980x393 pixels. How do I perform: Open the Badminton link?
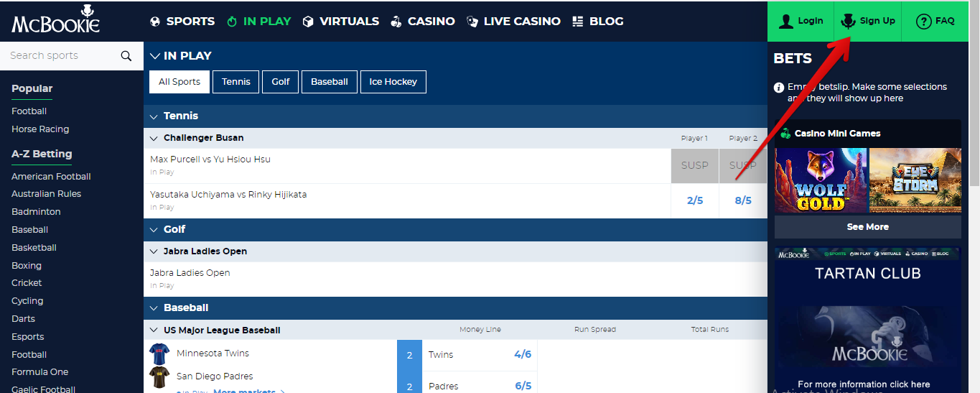tap(36, 212)
